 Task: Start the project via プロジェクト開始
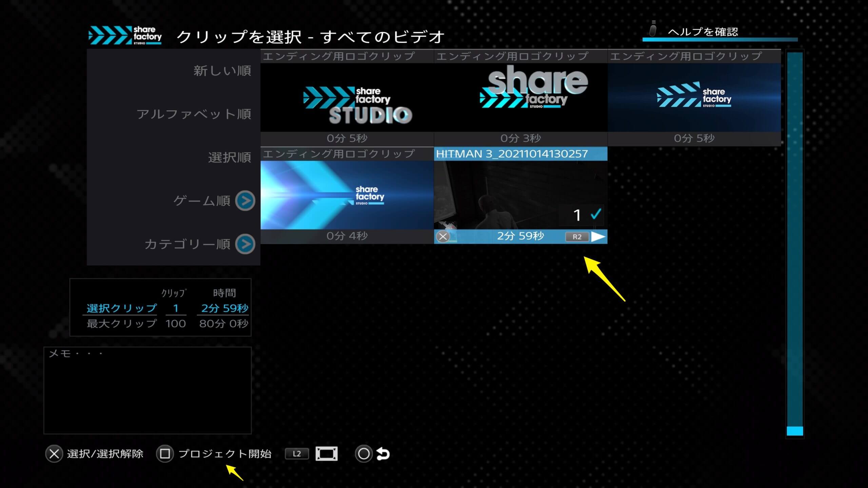point(225,454)
